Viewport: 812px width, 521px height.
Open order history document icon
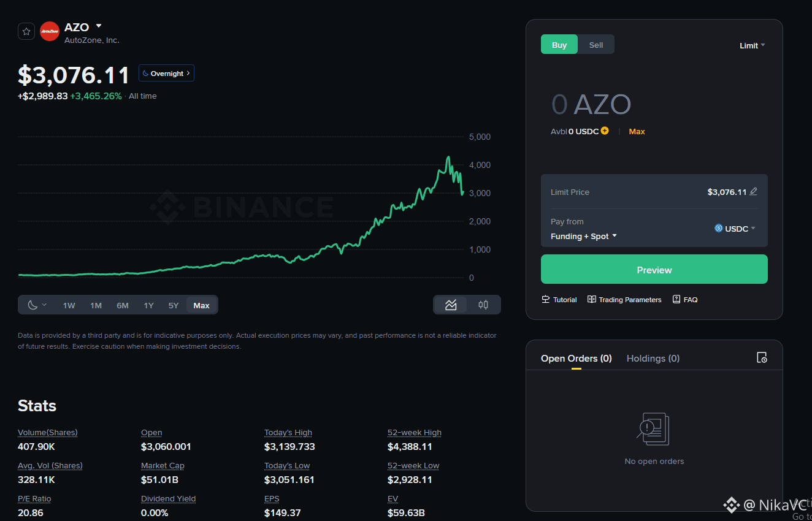[762, 357]
